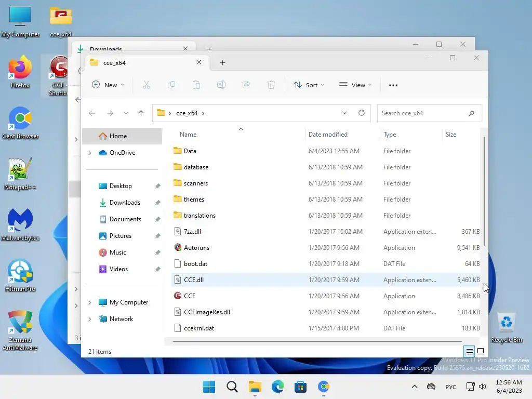Select the CCE application file
532x399 pixels.
click(x=326, y=296)
